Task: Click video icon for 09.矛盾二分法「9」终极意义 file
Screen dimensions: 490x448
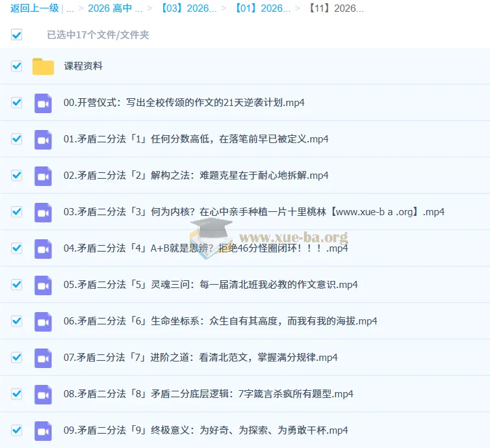Action: point(43,430)
